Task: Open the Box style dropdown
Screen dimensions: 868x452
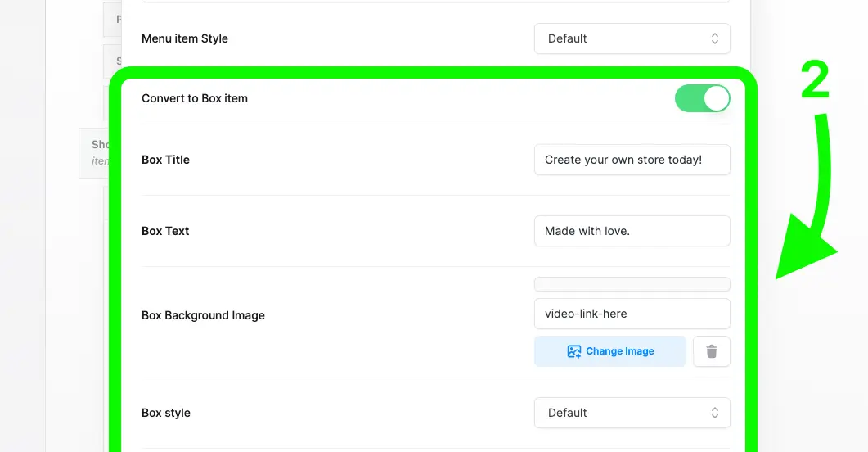Action: (632, 413)
